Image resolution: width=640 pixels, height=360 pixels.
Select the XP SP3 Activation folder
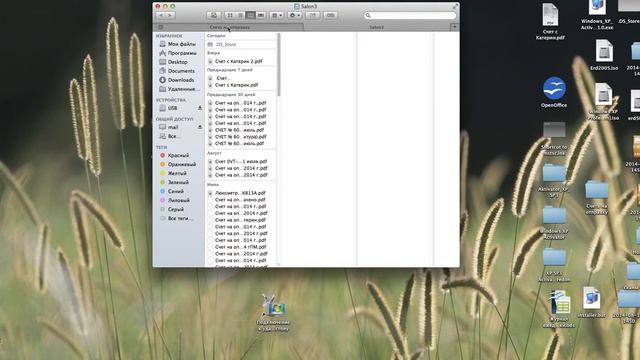click(554, 265)
